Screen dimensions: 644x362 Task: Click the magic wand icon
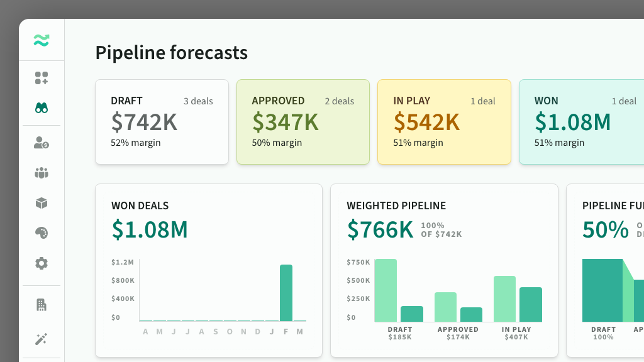(x=42, y=339)
